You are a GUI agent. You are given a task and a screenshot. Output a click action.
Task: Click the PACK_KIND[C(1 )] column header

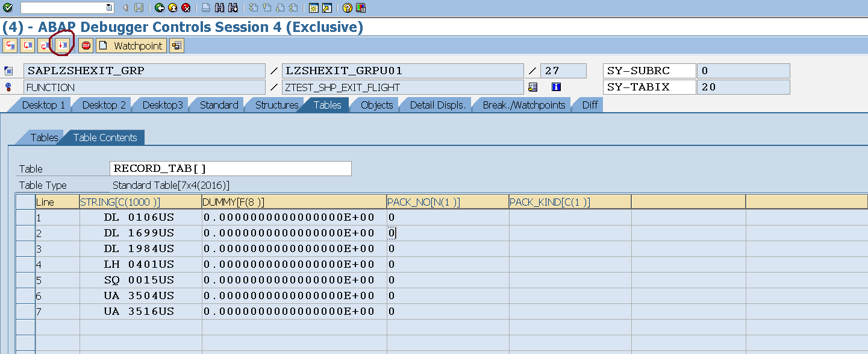(570, 202)
